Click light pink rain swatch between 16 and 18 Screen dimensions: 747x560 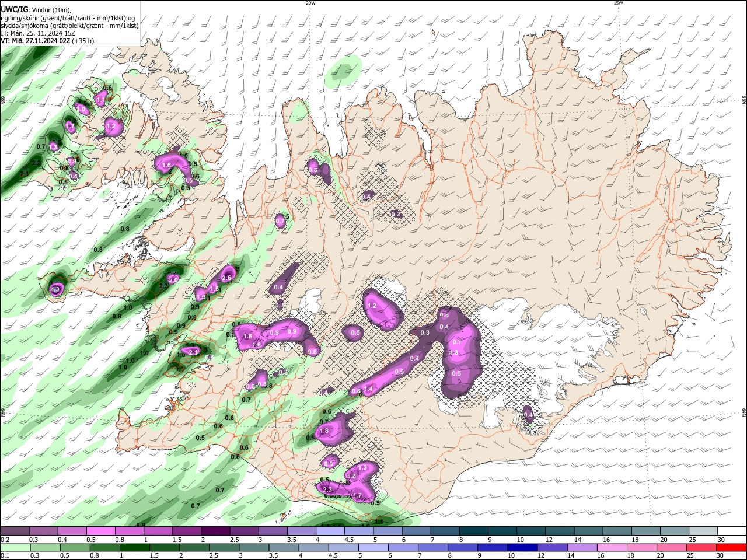(612, 547)
